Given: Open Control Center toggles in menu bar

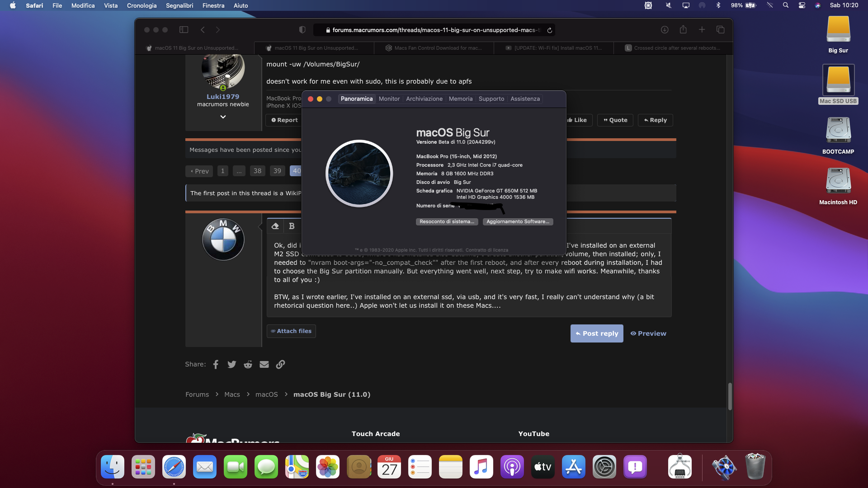Looking at the screenshot, I should [802, 5].
